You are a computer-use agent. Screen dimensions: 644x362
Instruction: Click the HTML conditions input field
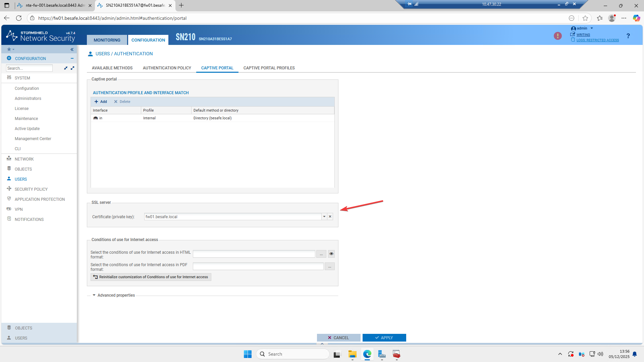[254, 254]
